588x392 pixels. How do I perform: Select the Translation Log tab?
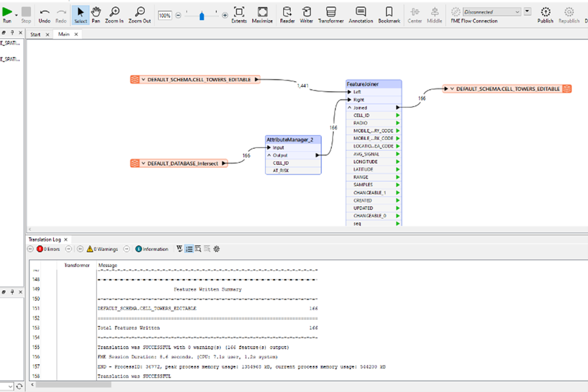pos(45,240)
